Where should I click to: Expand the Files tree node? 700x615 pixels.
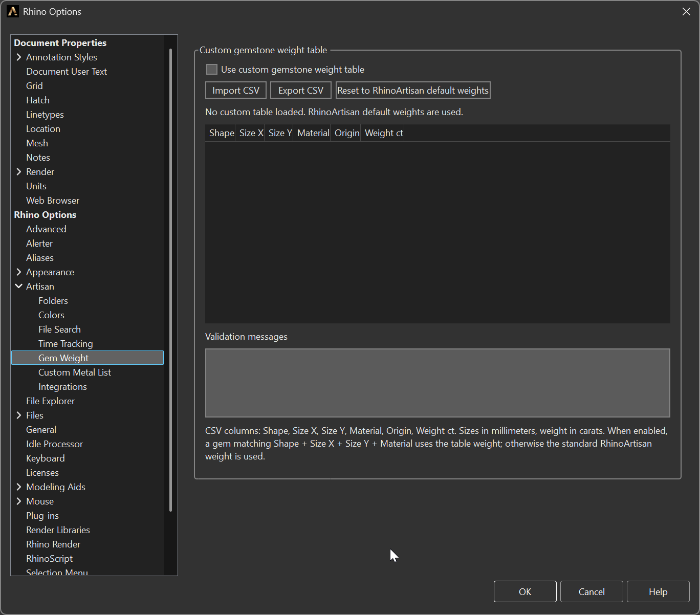click(x=19, y=415)
